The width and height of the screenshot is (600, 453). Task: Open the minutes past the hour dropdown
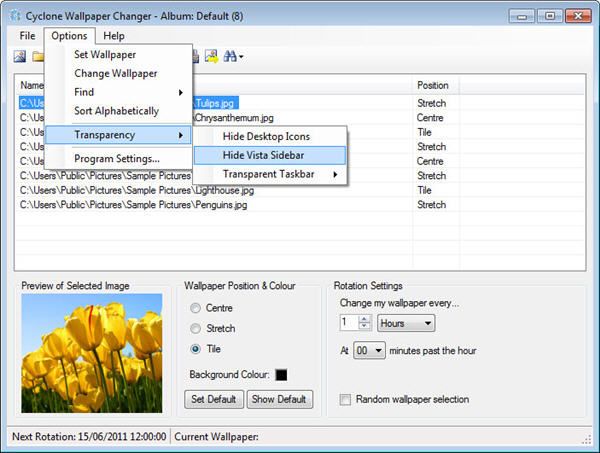click(x=369, y=350)
